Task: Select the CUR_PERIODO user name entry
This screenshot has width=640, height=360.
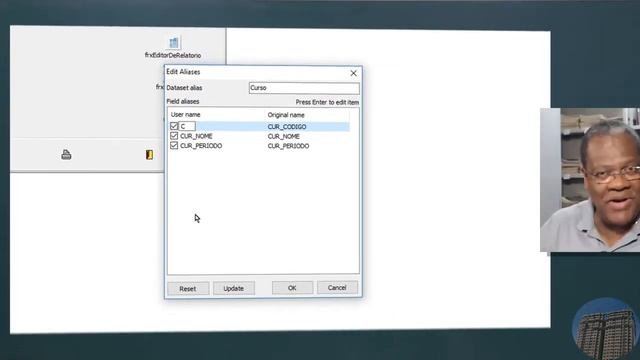Action: [x=201, y=146]
